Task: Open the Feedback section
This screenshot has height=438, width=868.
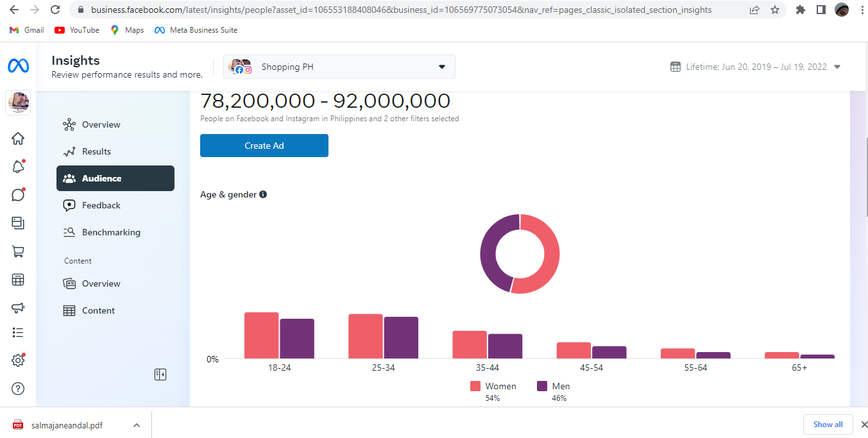Action: coord(101,205)
